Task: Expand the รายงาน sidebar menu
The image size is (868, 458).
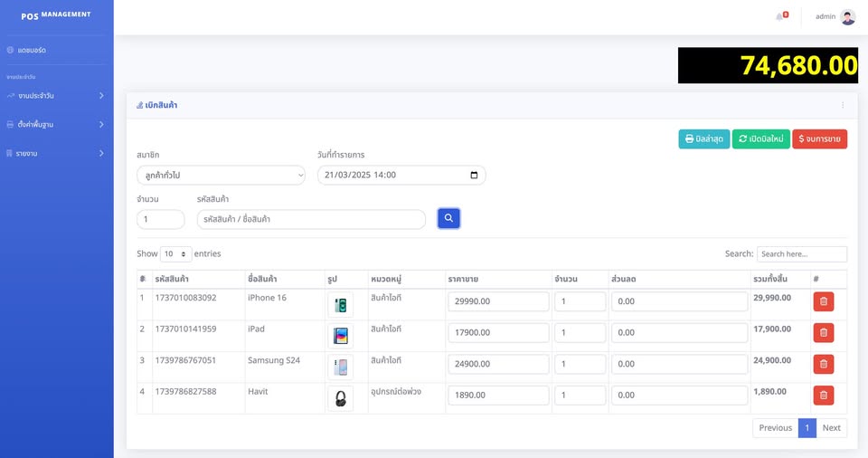Action: [56, 153]
